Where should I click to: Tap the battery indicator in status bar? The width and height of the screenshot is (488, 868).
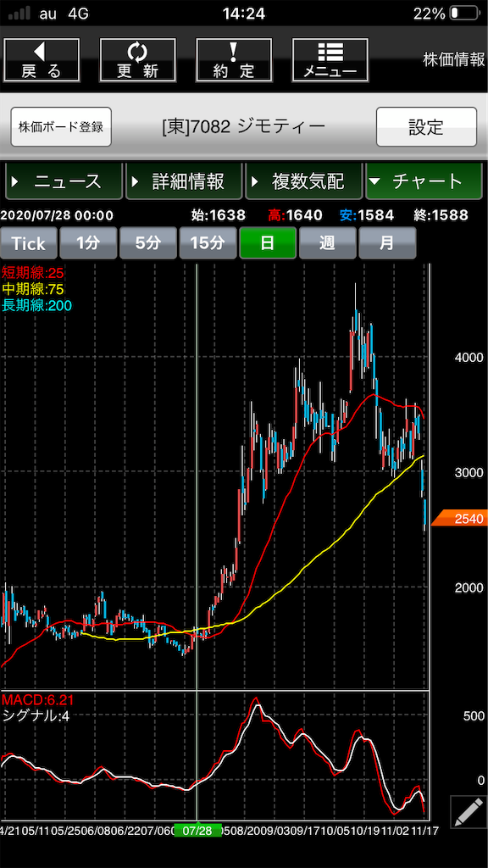click(x=463, y=14)
